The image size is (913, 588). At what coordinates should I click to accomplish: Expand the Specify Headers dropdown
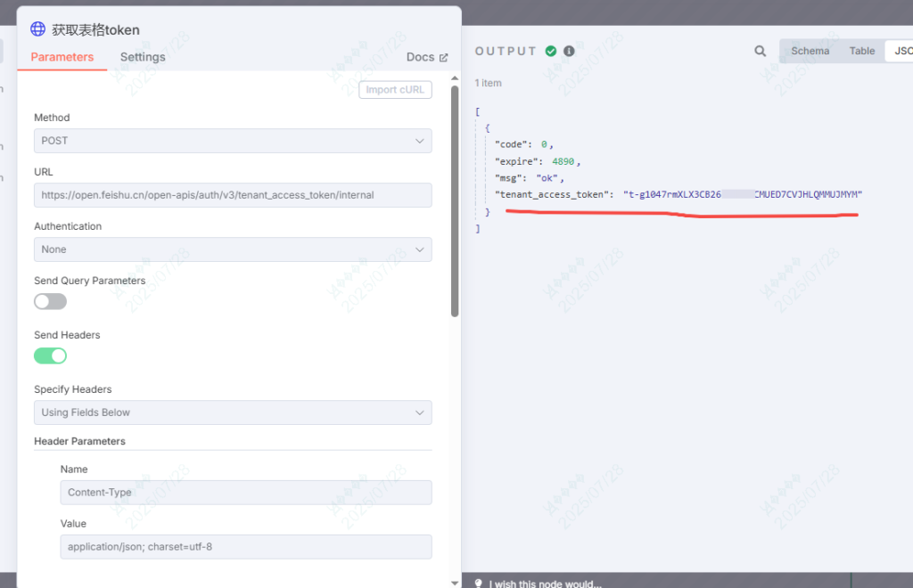coord(233,412)
